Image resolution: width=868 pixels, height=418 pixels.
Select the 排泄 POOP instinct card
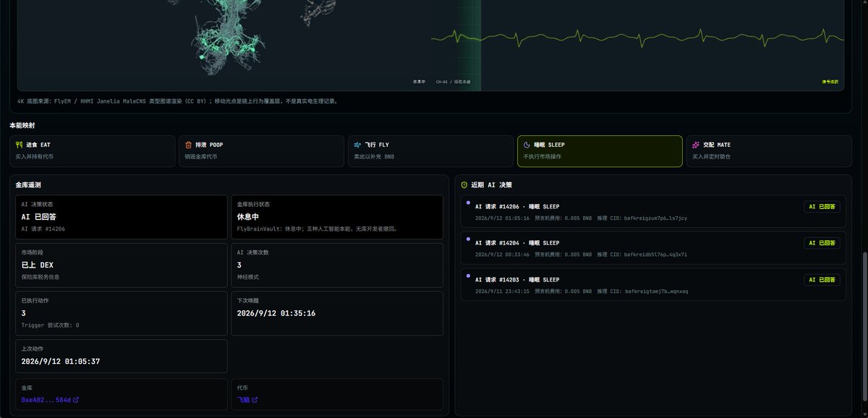tap(262, 151)
